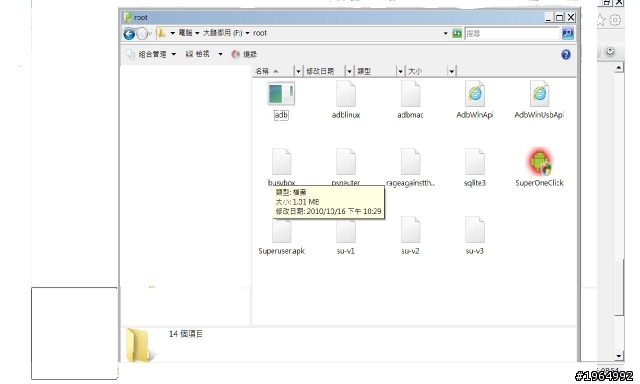Open the 大小 column filter dropdown

point(451,71)
